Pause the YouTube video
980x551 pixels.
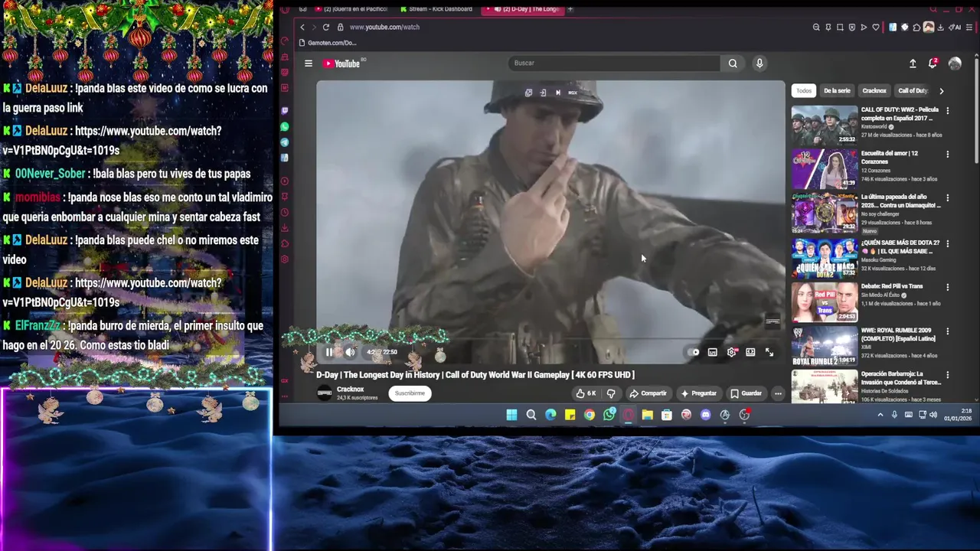(x=329, y=352)
